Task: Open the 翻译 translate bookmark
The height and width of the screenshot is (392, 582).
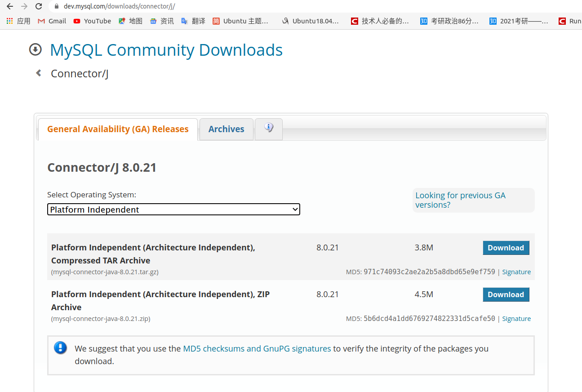Action: pyautogui.click(x=193, y=21)
